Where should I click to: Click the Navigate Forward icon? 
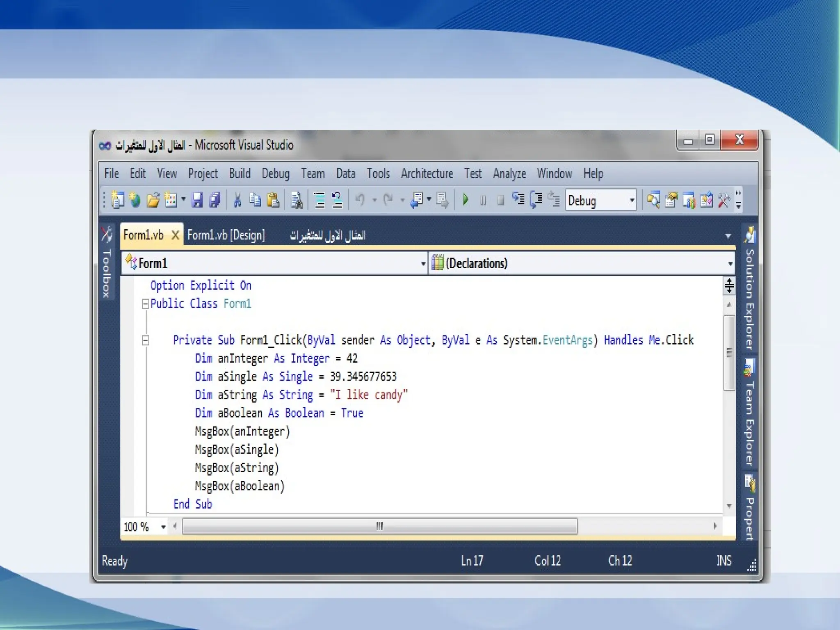(442, 200)
